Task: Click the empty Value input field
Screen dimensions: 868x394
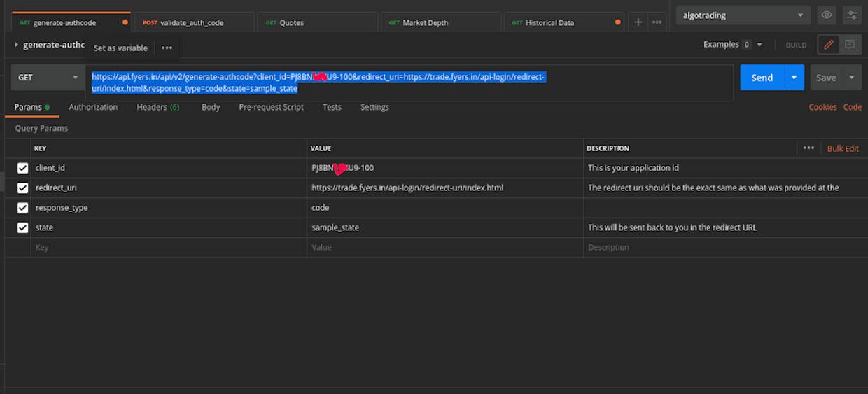Action: click(445, 247)
